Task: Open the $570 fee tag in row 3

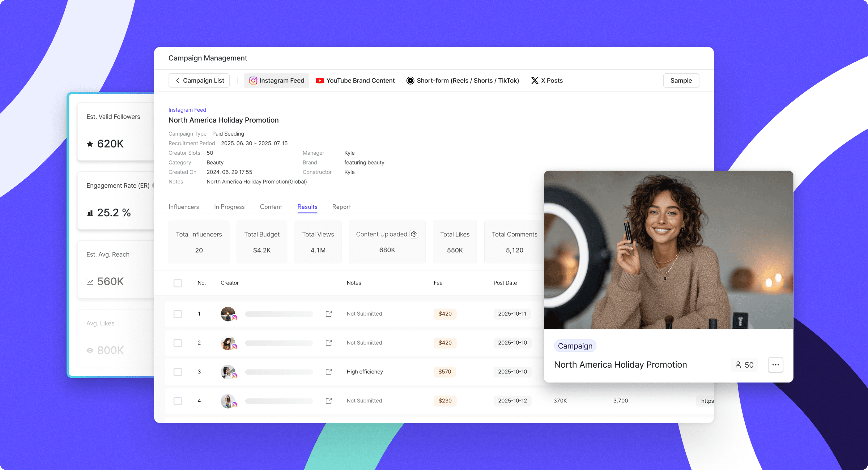Action: coord(444,372)
